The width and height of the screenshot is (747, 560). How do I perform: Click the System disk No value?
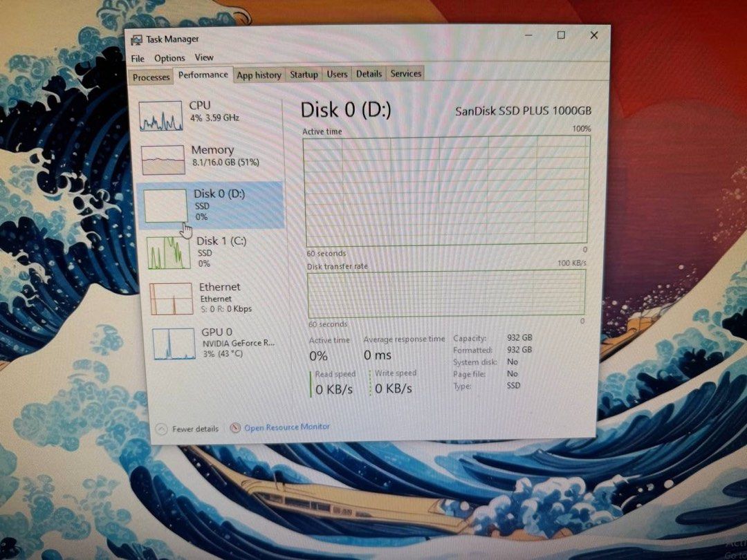513,362
